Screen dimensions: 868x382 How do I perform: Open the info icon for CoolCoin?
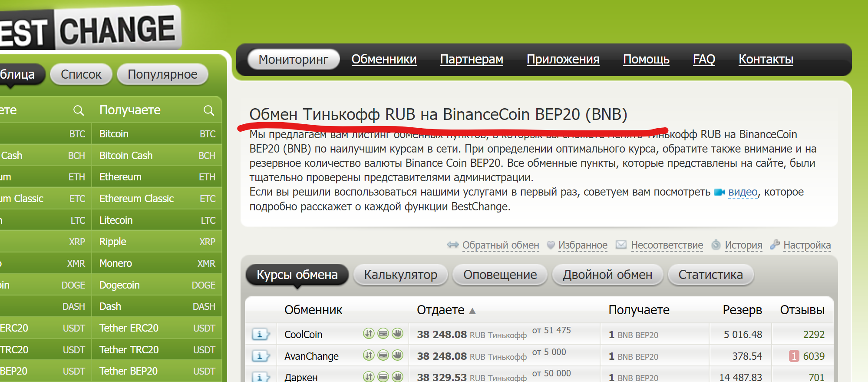point(261,334)
